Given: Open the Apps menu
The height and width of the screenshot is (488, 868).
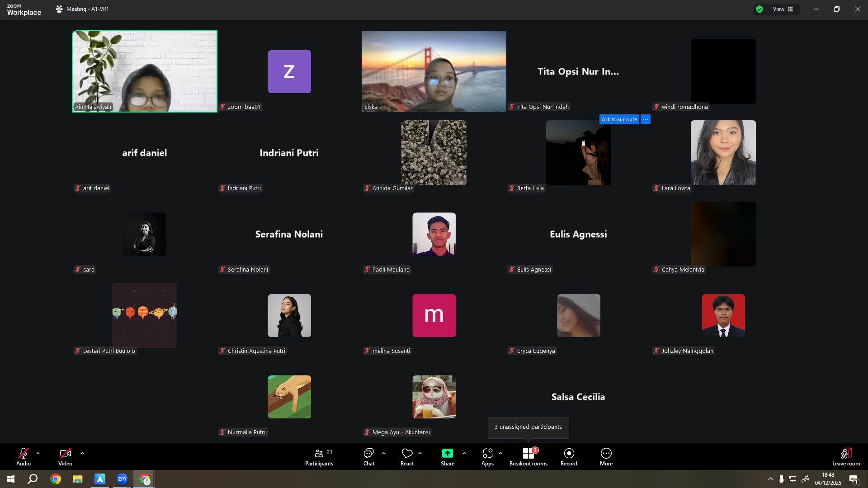Looking at the screenshot, I should tap(487, 456).
